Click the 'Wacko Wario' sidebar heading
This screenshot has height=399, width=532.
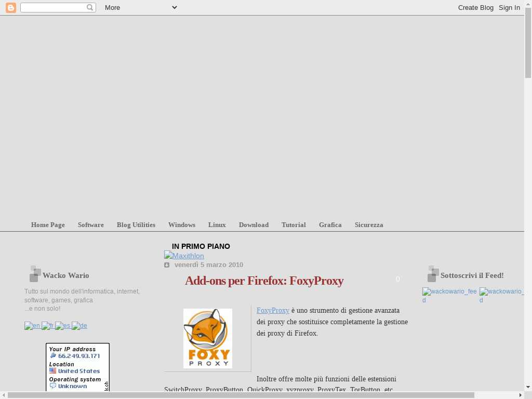click(x=66, y=275)
